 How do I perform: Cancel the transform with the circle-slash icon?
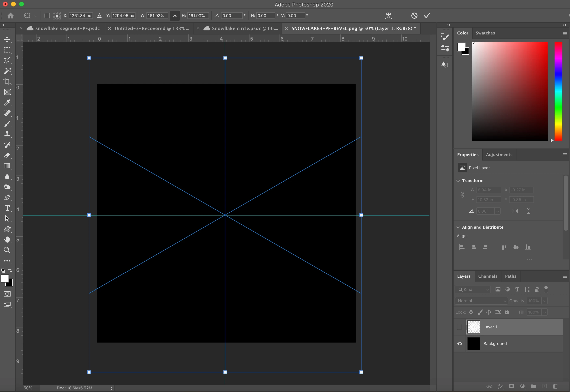coord(414,16)
